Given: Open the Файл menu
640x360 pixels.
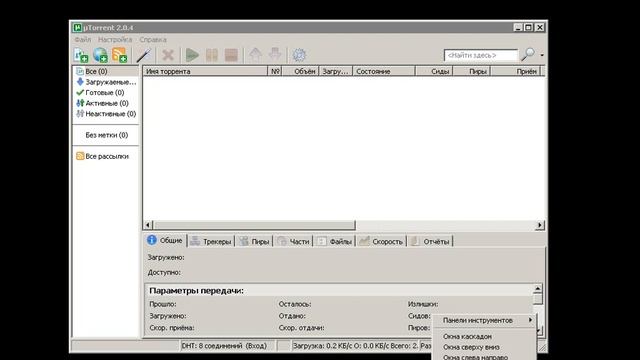Looking at the screenshot, I should tap(82, 40).
